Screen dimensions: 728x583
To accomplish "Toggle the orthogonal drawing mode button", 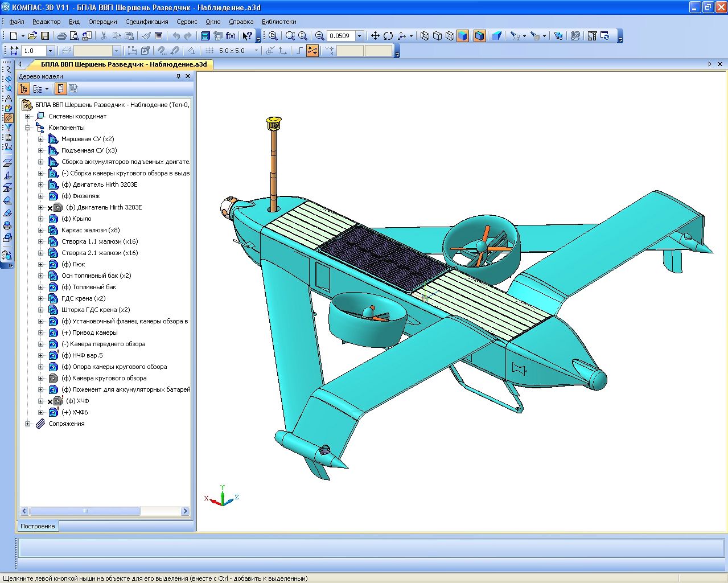I will (299, 51).
